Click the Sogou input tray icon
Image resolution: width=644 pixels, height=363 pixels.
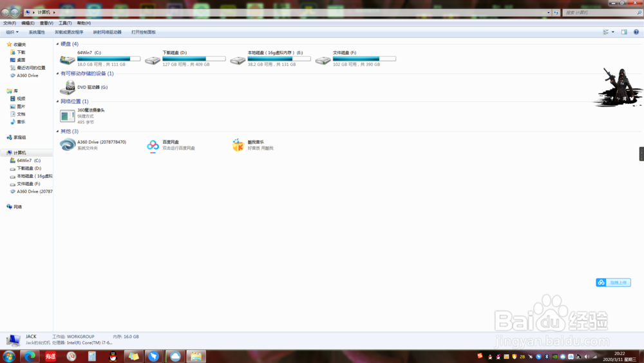coord(480,356)
